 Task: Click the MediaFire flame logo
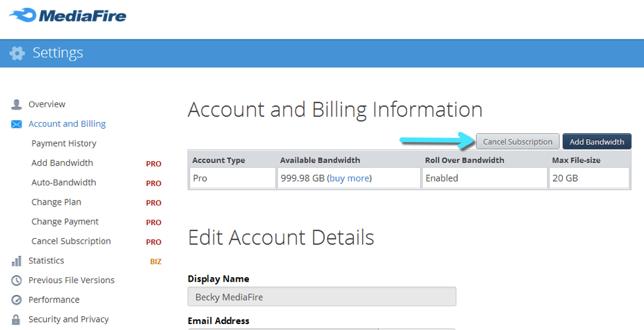click(22, 15)
